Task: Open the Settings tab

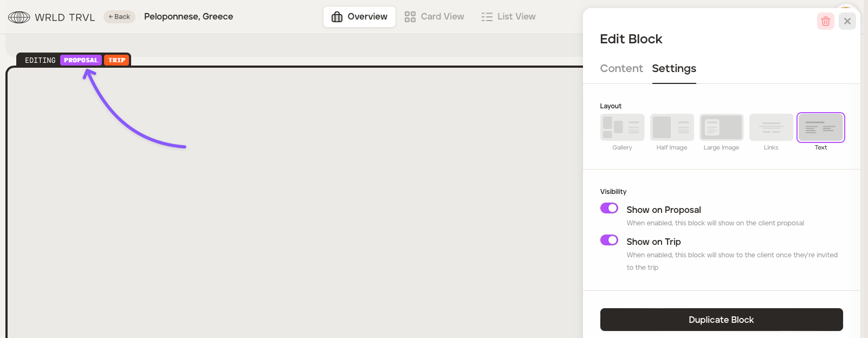Action: click(x=674, y=68)
